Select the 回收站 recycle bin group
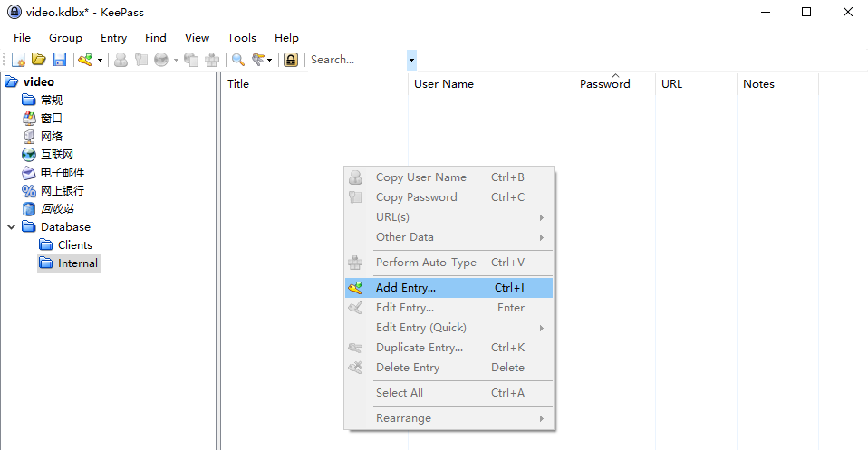 coord(57,209)
